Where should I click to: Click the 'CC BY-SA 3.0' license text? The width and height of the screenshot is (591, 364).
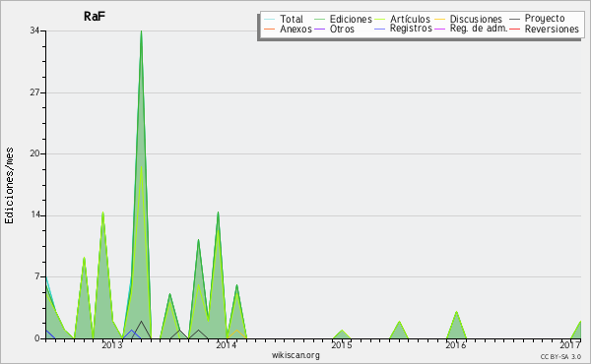click(x=560, y=357)
